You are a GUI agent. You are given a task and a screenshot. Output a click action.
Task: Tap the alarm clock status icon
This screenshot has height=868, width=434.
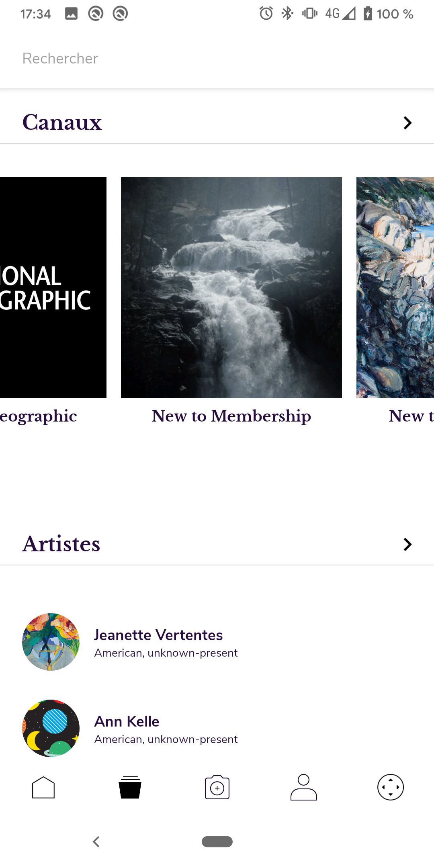tap(266, 14)
